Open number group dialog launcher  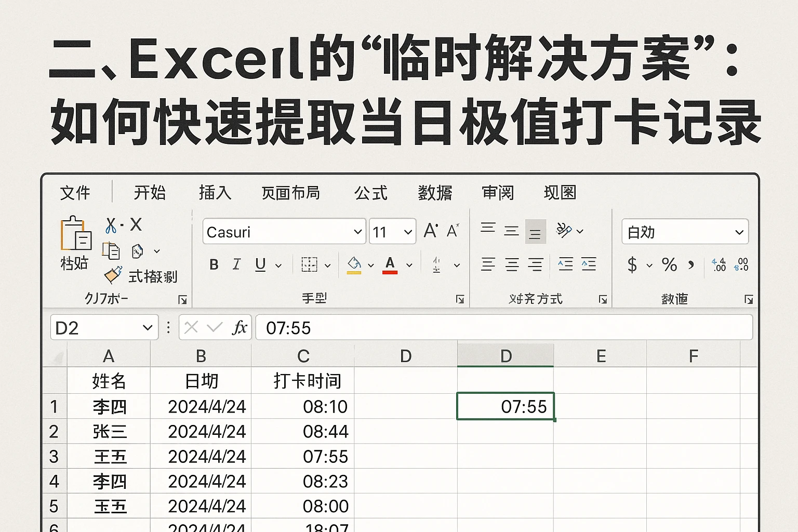pos(749,299)
